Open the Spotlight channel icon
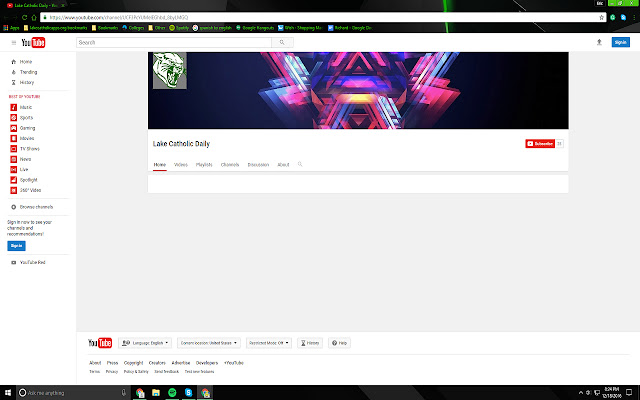This screenshot has width=640, height=400. pos(13,180)
